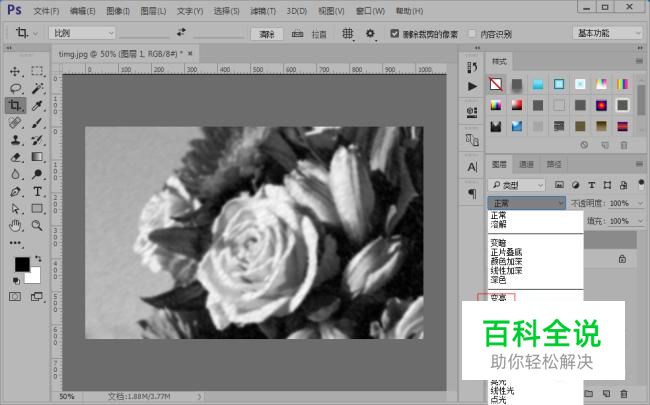Open the 滤镜(T) menu

tap(263, 11)
